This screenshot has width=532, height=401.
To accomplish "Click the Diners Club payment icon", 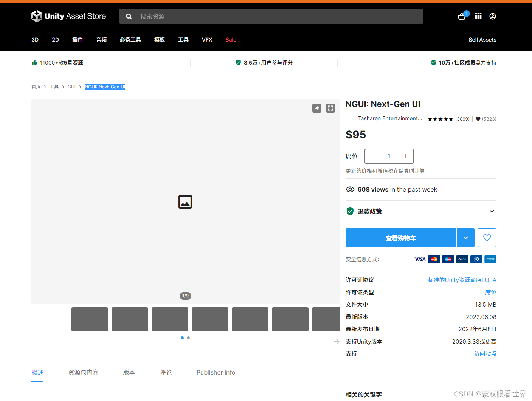I will coord(476,259).
